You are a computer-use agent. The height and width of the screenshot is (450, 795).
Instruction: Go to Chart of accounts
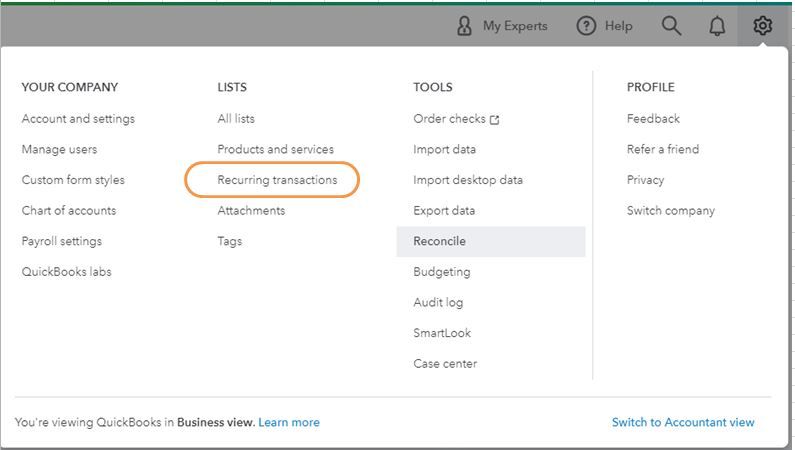click(x=69, y=210)
